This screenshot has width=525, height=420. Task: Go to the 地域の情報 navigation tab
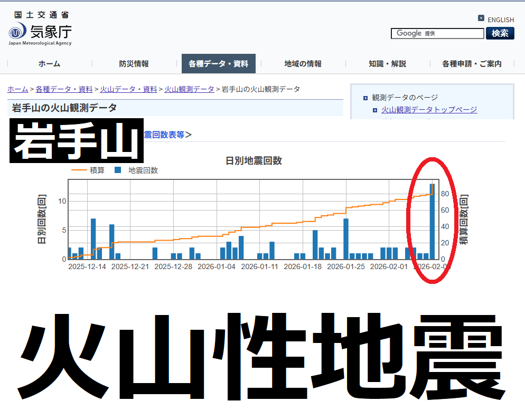tap(303, 64)
